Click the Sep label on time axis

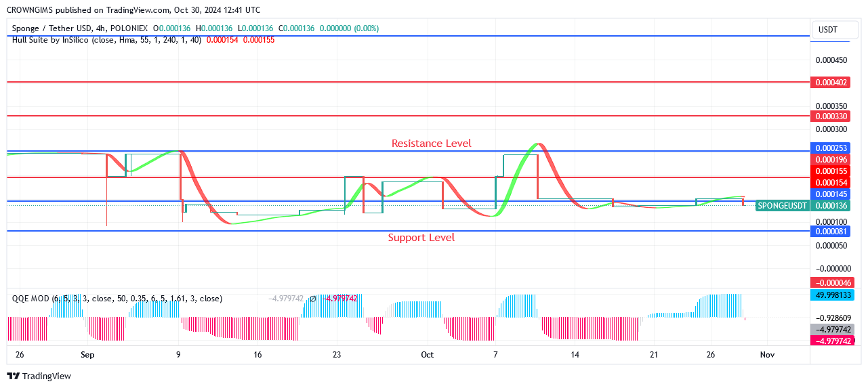87,355
